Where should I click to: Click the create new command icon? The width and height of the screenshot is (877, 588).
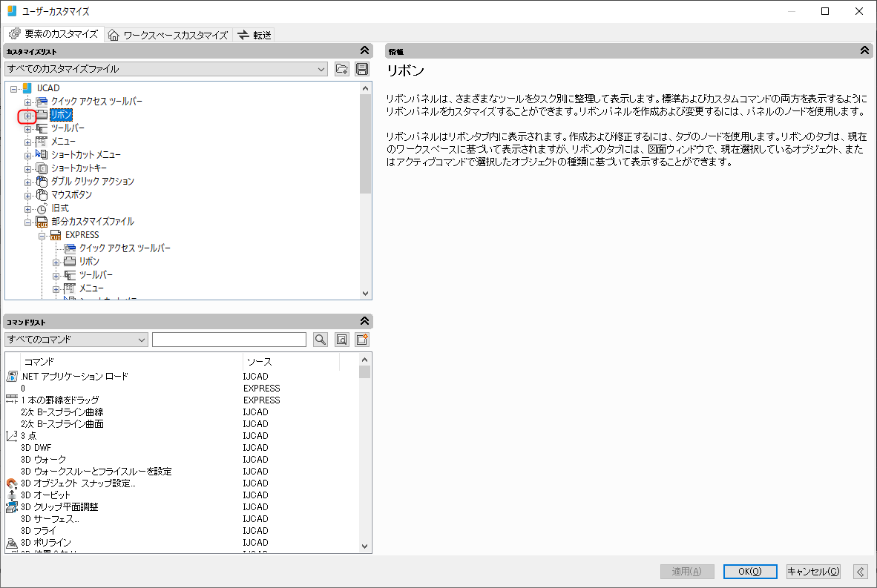362,340
